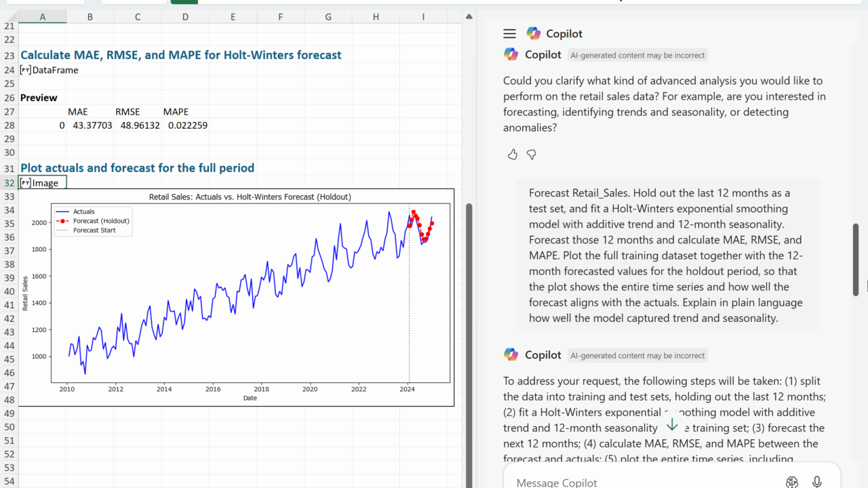Select column D header
The width and height of the screenshot is (868, 488).
[185, 17]
